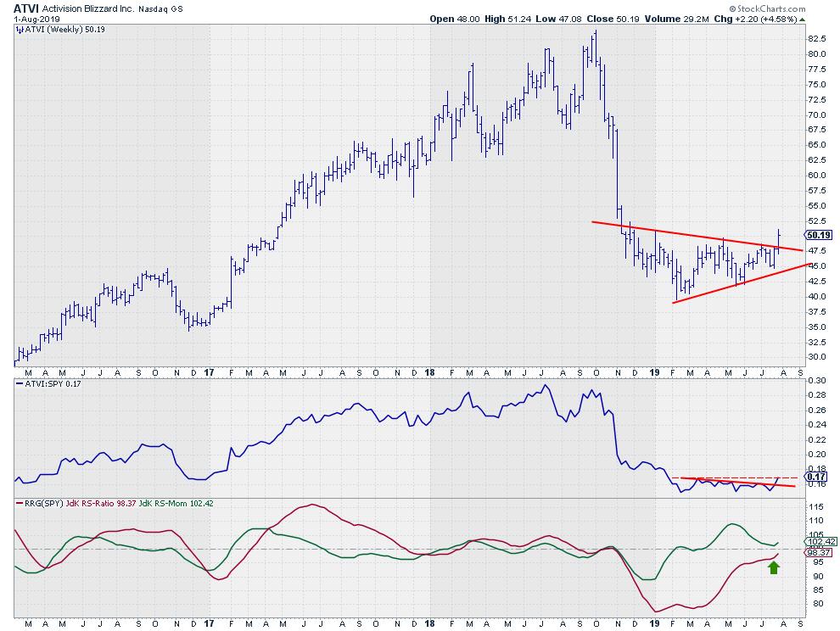Image resolution: width=840 pixels, height=631 pixels.
Task: Click the year 17 label on the bottom RRG axis
Action: 210,623
